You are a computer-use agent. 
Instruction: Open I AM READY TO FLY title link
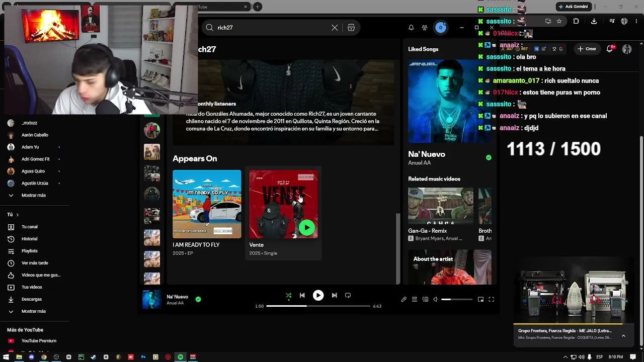pyautogui.click(x=196, y=245)
